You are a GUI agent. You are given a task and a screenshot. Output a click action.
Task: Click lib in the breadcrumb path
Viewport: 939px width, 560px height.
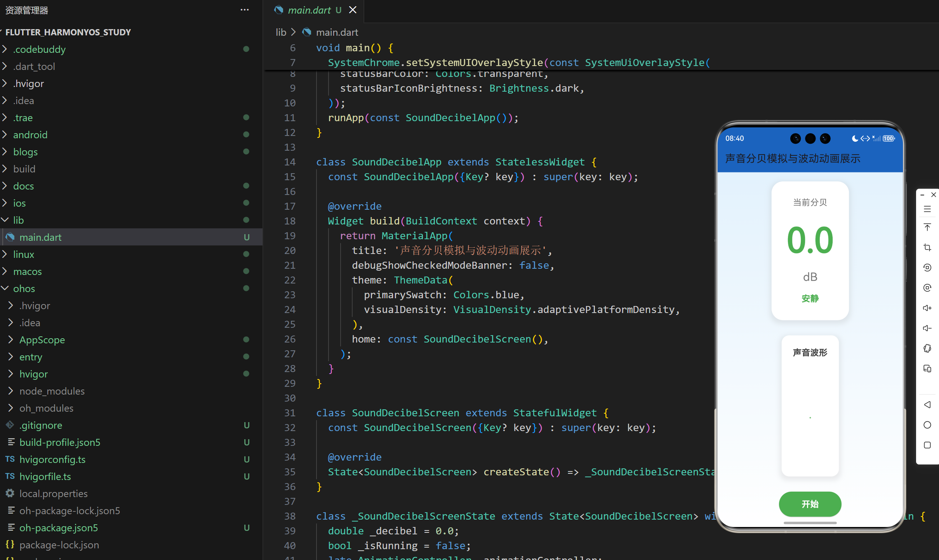pos(281,32)
